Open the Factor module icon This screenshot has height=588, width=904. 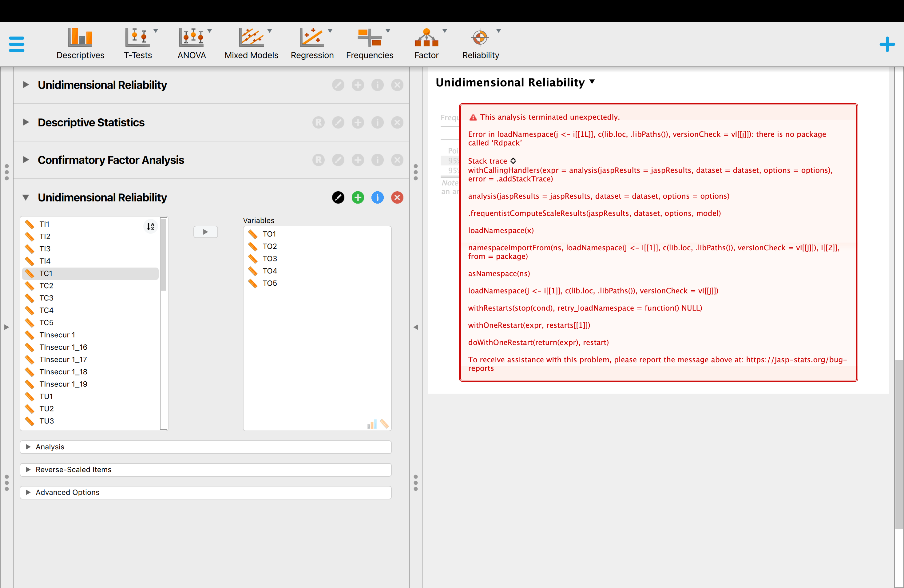click(x=426, y=38)
